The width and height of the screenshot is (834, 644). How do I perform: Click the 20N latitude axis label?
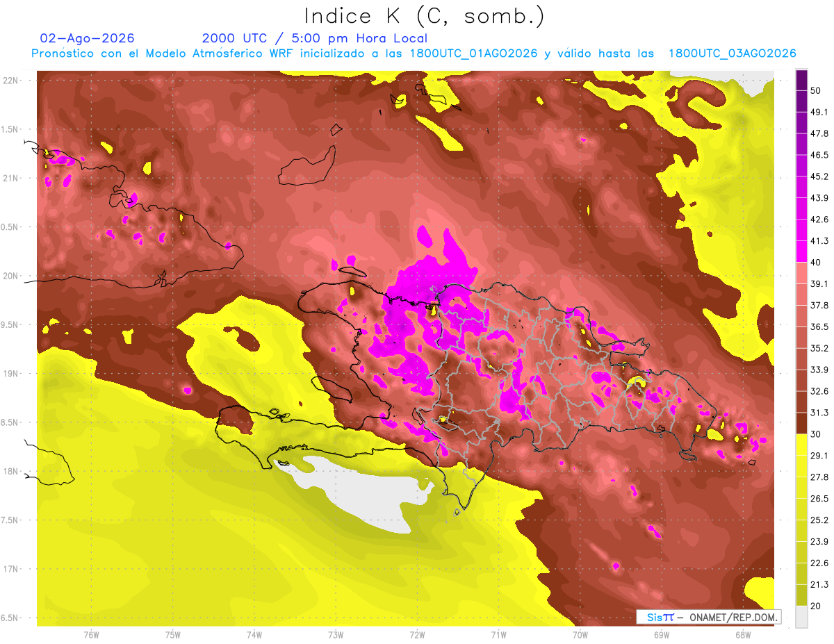tap(10, 276)
